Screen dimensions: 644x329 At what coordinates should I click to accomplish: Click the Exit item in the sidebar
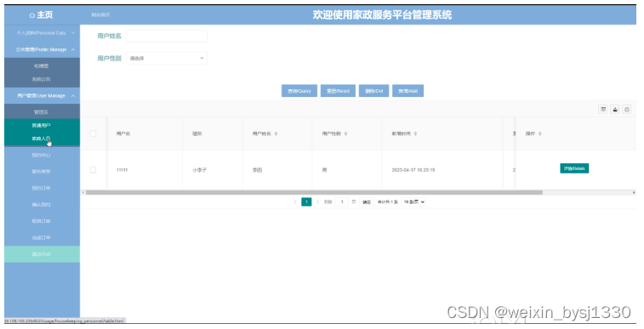pyautogui.click(x=42, y=254)
